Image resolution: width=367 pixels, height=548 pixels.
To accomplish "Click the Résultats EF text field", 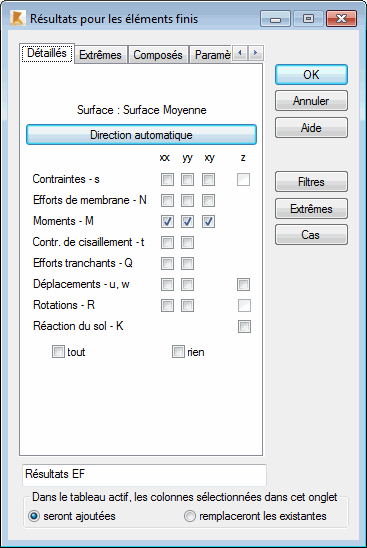I will [144, 475].
